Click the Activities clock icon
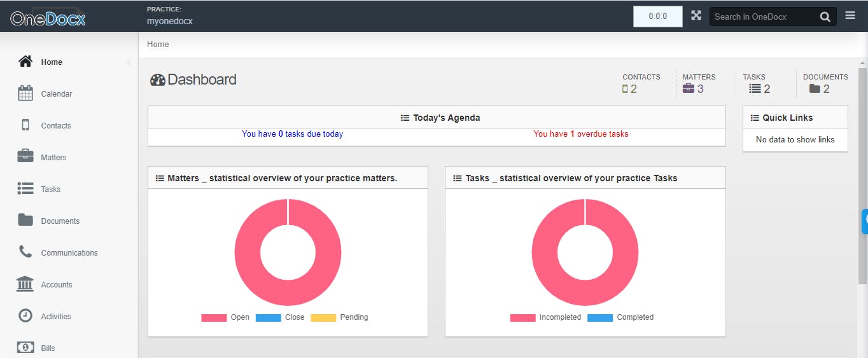The height and width of the screenshot is (358, 868). click(x=25, y=315)
